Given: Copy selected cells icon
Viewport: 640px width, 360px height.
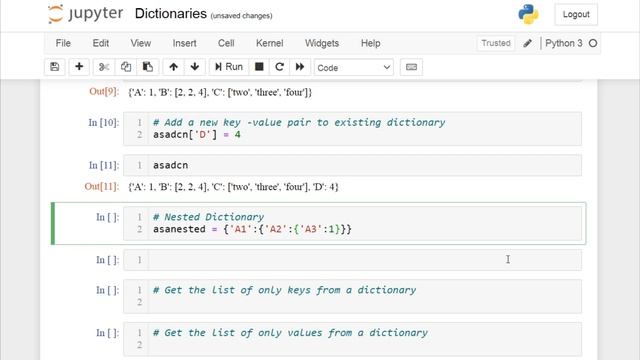Looking at the screenshot, I should point(126,67).
